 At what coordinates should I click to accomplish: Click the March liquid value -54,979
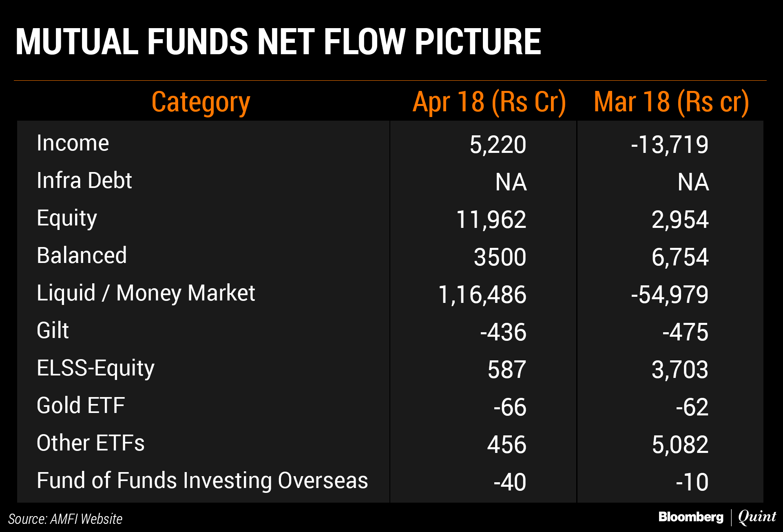coord(670,295)
